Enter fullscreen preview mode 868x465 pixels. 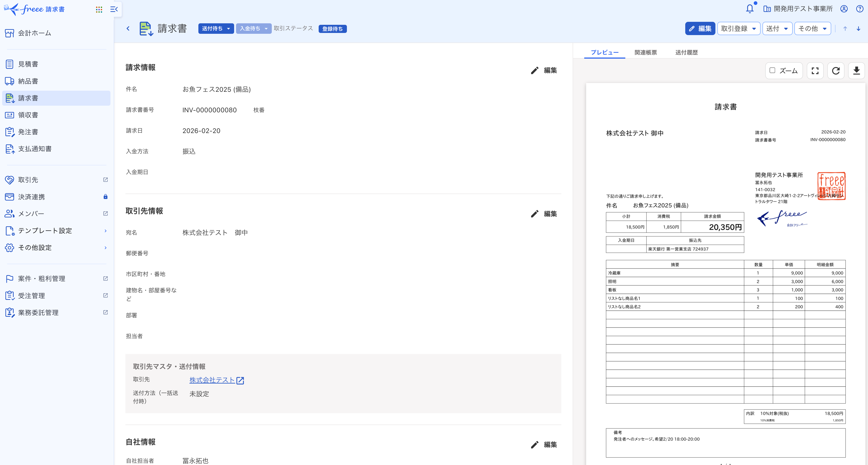tap(815, 70)
